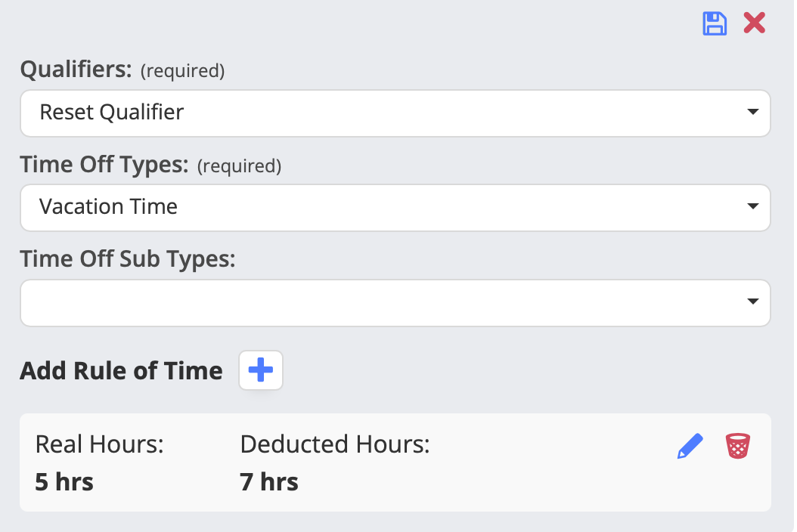Select the 5 hrs real hours value
This screenshot has height=532, width=797.
tap(64, 481)
